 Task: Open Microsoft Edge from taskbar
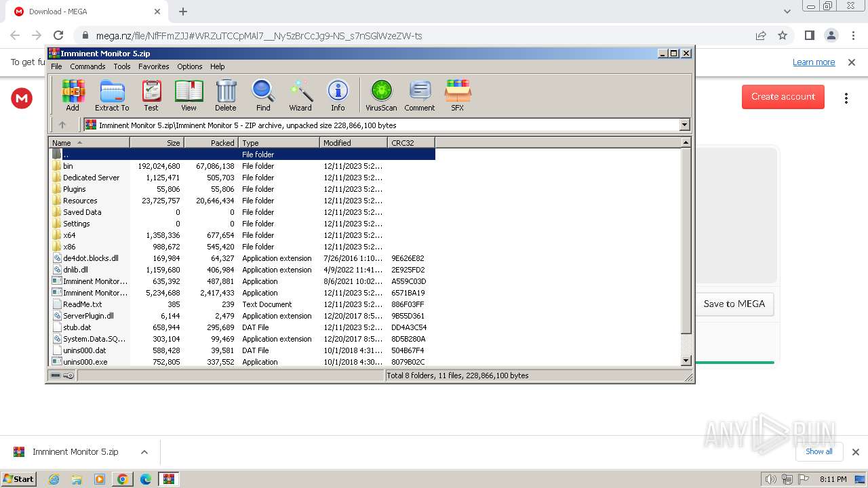[x=146, y=479]
